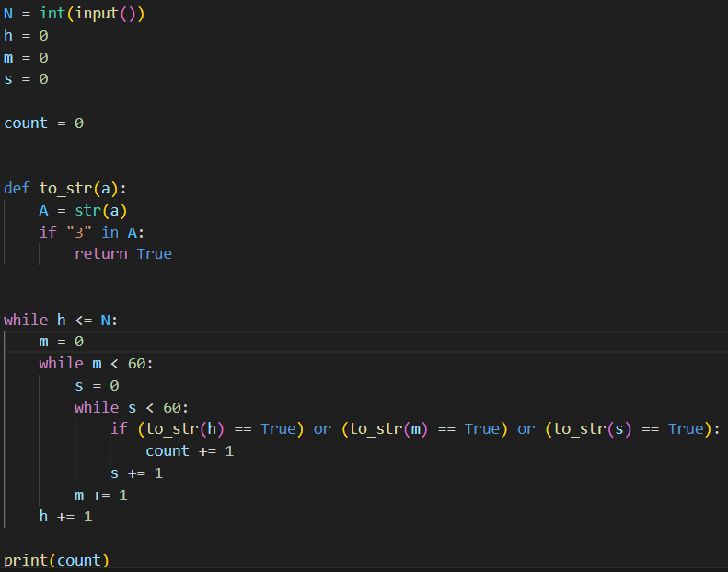Click the indented "s = 0" inside the while m loop
Image resolution: width=728 pixels, height=572 pixels.
[97, 386]
